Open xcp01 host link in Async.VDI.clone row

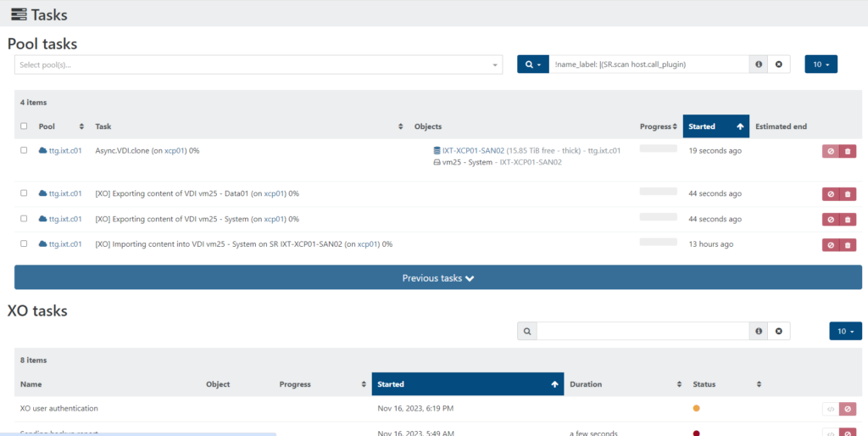tap(174, 150)
